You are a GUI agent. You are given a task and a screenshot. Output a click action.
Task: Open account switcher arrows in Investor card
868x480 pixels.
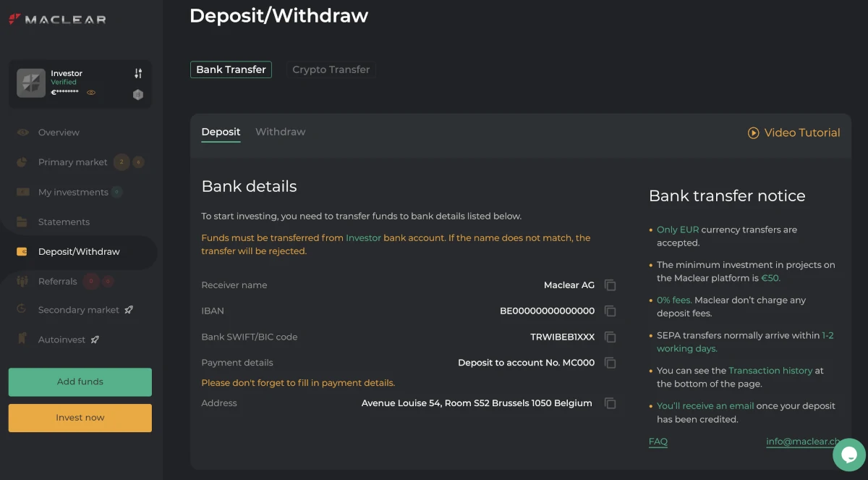tap(138, 73)
